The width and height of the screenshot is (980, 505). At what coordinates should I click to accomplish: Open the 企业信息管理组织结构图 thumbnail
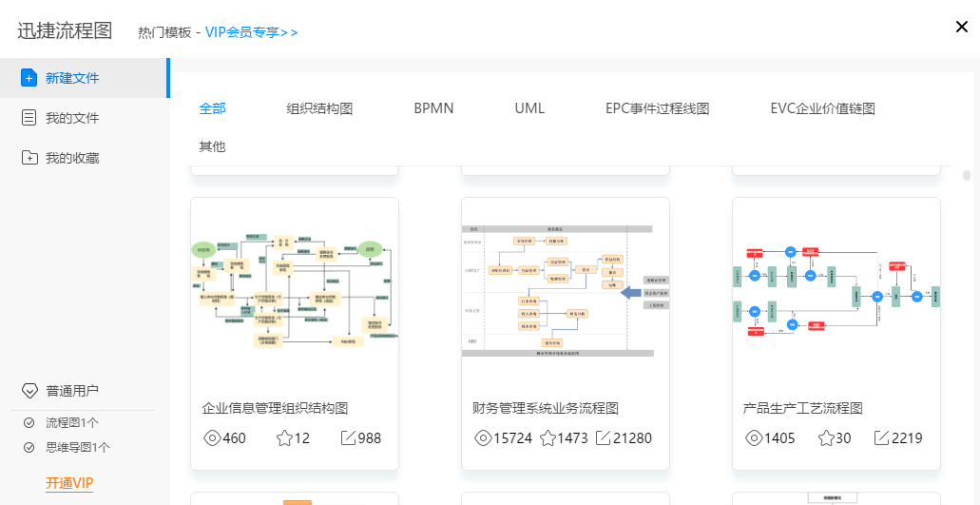(295, 292)
